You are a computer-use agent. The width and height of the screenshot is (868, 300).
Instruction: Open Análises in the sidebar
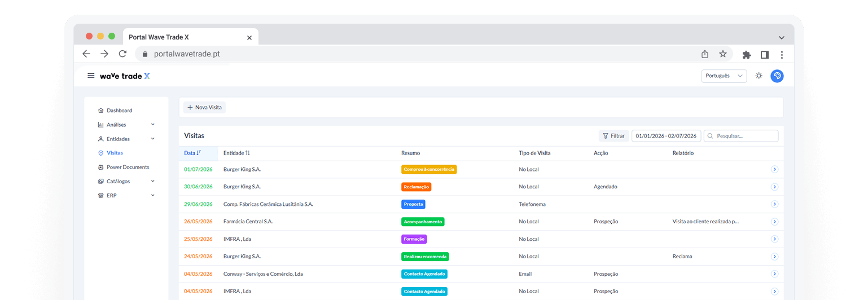click(116, 125)
